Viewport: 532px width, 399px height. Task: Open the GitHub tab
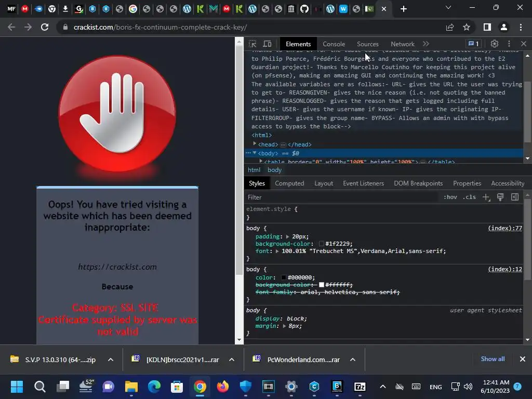tap(304, 9)
